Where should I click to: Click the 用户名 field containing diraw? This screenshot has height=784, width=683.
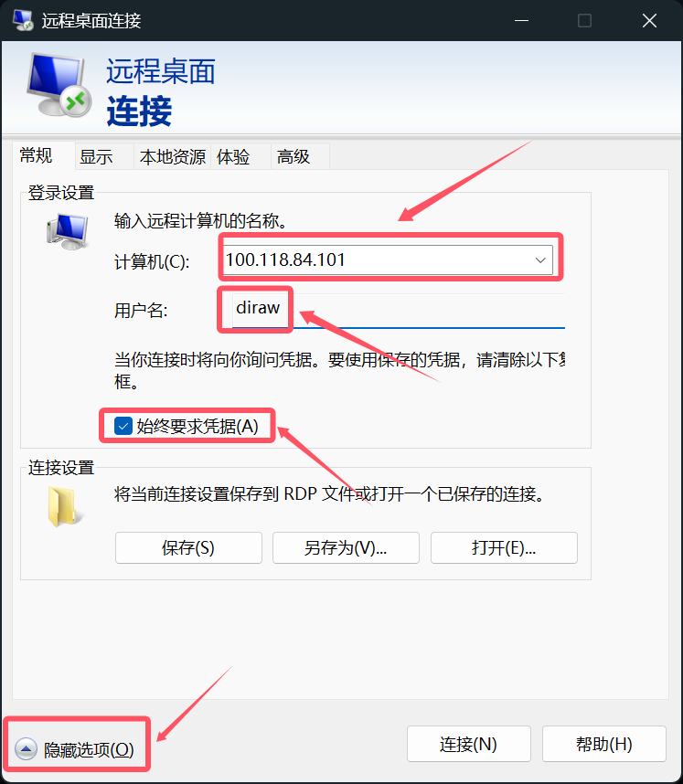(399, 311)
